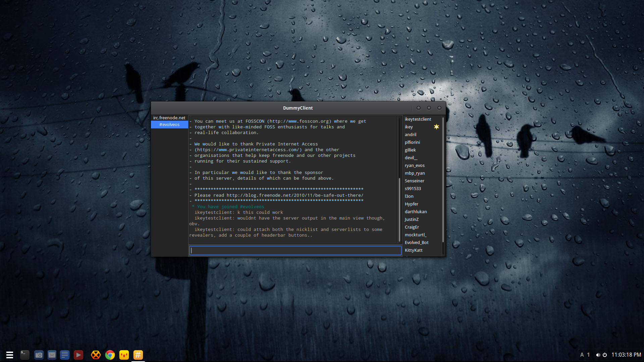Select the #evolveos channel in sidebar
Image resolution: width=644 pixels, height=362 pixels.
(x=169, y=124)
